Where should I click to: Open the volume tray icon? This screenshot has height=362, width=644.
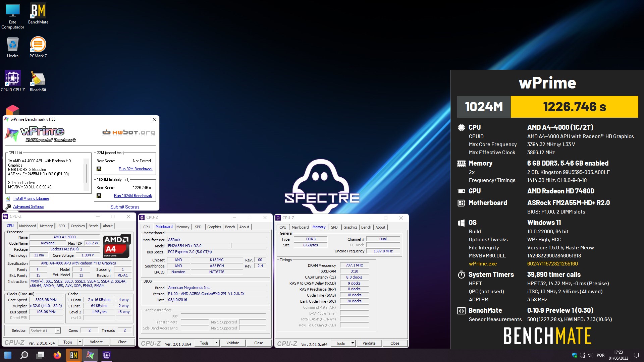pyautogui.click(x=590, y=355)
